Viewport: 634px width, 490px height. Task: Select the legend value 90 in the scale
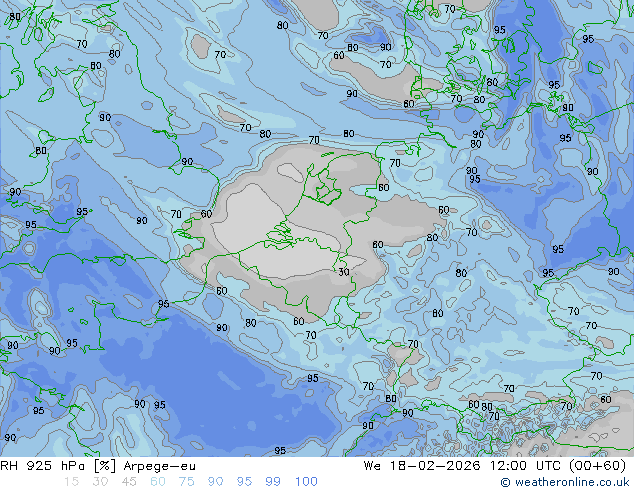point(215,482)
